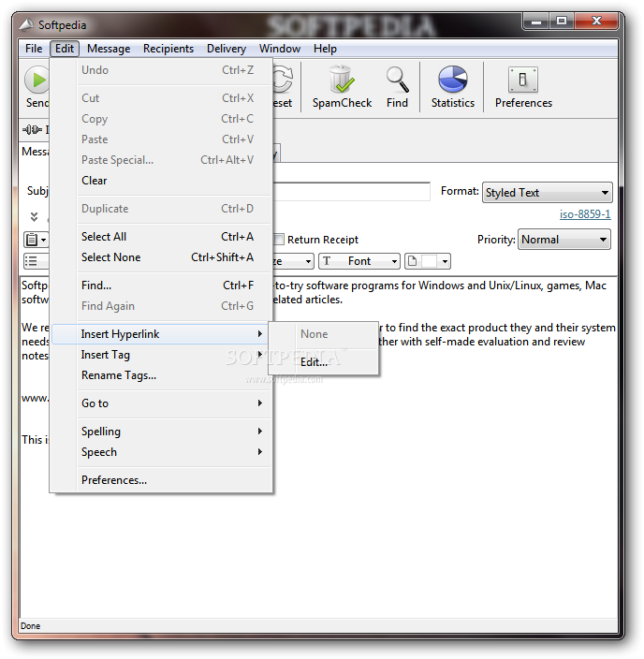Viewport: 644px width, 659px height.
Task: Choose Copy in Edit menu
Action: [x=161, y=119]
